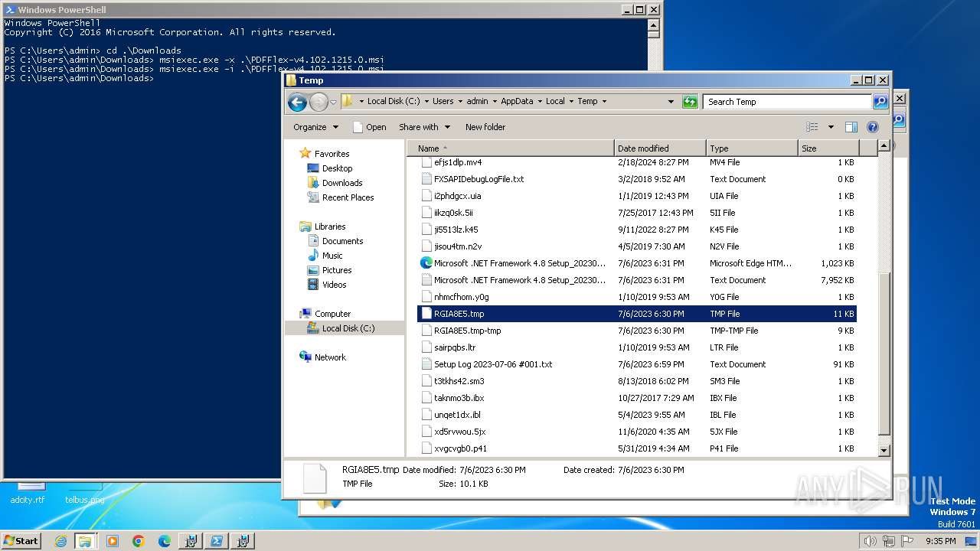Open the Videos library
The width and height of the screenshot is (980, 551).
334,285
